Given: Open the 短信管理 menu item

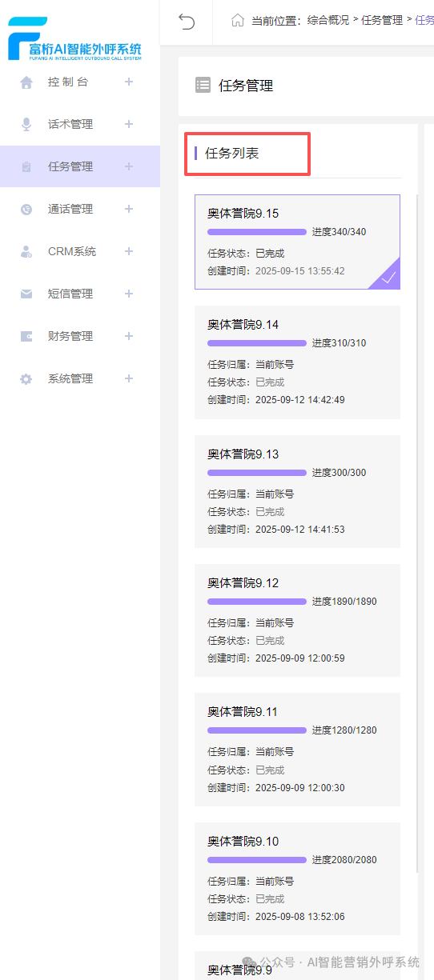Looking at the screenshot, I should 80,294.
